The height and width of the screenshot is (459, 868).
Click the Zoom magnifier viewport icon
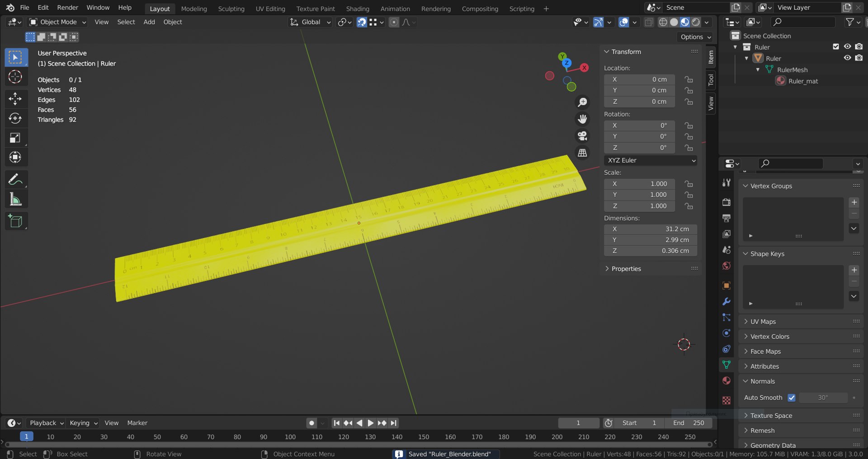tap(582, 103)
